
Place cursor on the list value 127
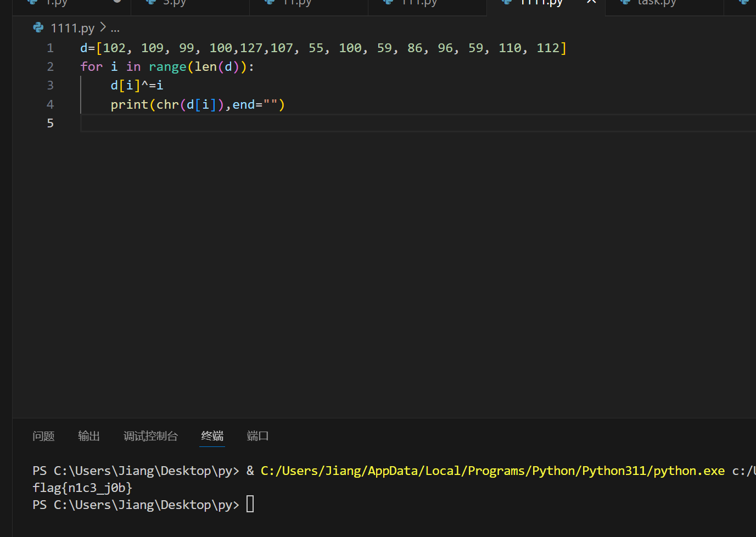click(251, 48)
